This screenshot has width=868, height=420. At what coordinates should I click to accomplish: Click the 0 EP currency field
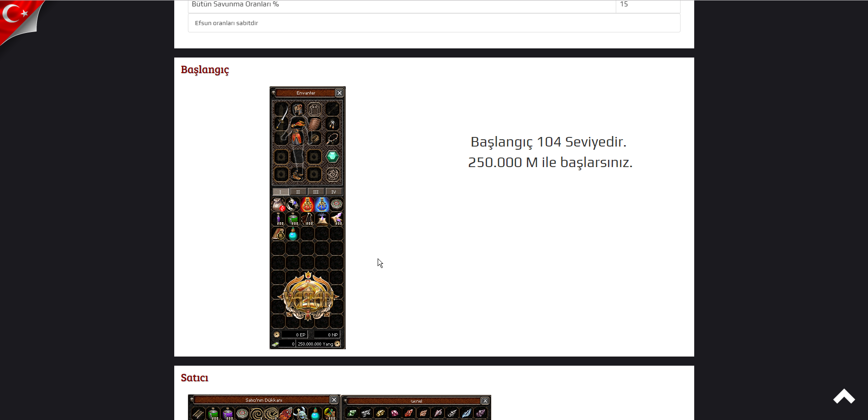coord(294,335)
